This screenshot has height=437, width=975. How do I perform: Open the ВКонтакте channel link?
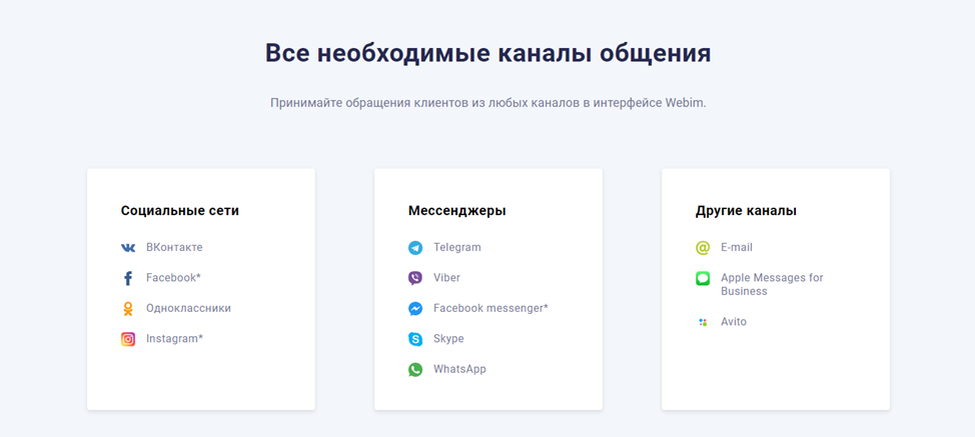pos(174,247)
